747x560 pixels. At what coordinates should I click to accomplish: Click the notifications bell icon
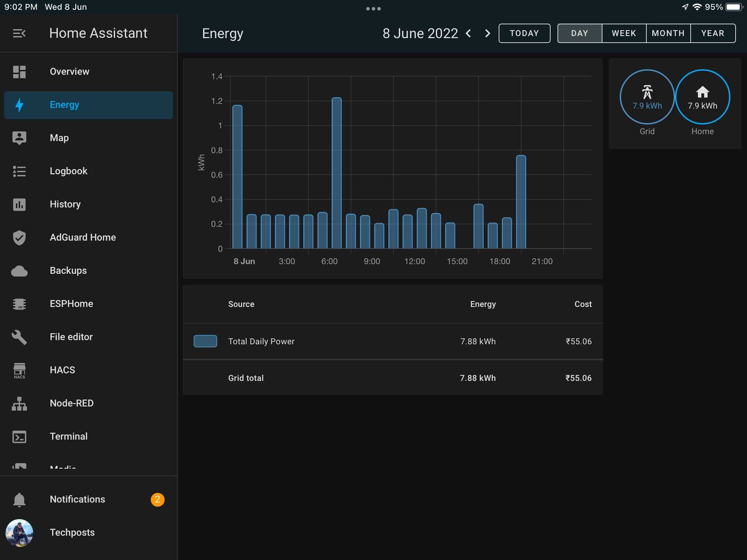[19, 499]
